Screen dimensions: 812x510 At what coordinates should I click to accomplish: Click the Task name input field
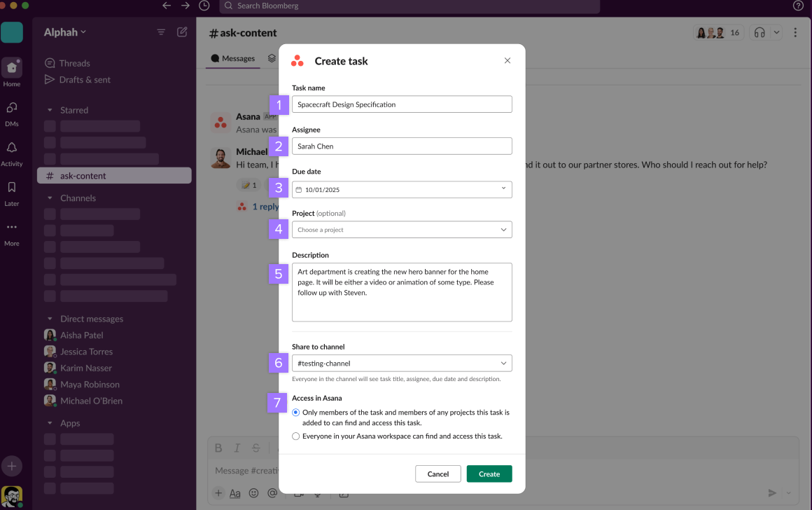coord(402,104)
